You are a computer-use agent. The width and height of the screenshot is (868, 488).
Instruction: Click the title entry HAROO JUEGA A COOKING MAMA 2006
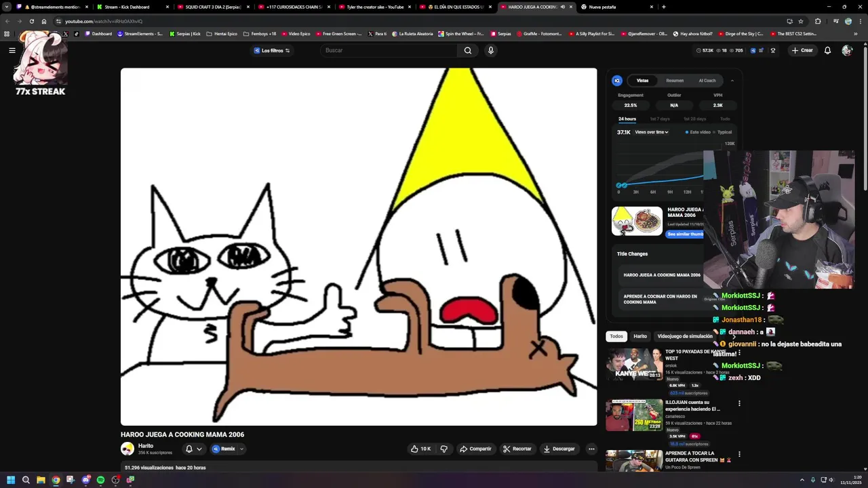click(x=662, y=275)
